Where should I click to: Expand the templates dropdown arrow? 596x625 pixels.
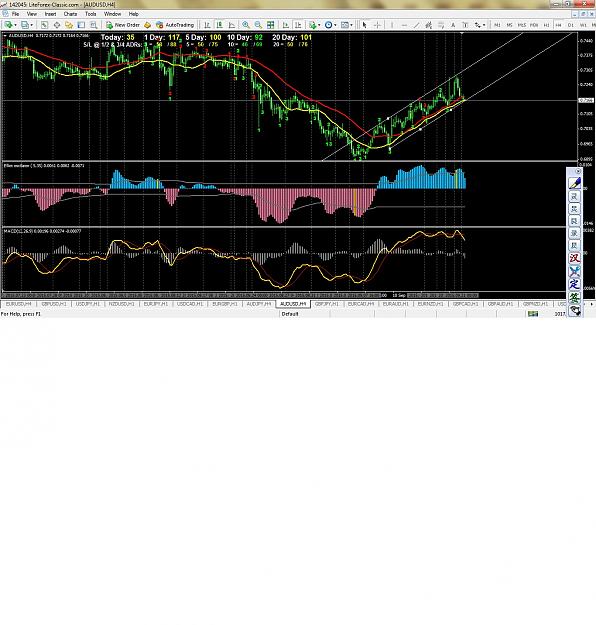click(x=351, y=25)
